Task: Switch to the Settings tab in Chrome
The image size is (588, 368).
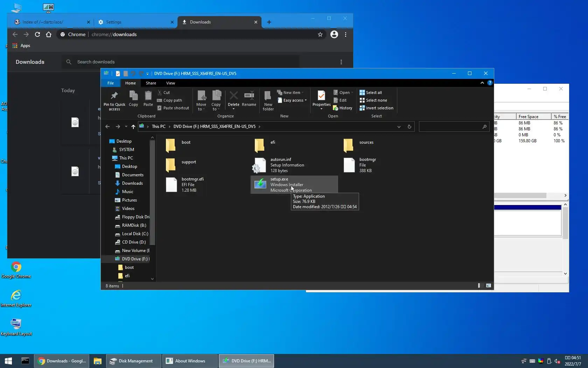Action: pos(136,22)
